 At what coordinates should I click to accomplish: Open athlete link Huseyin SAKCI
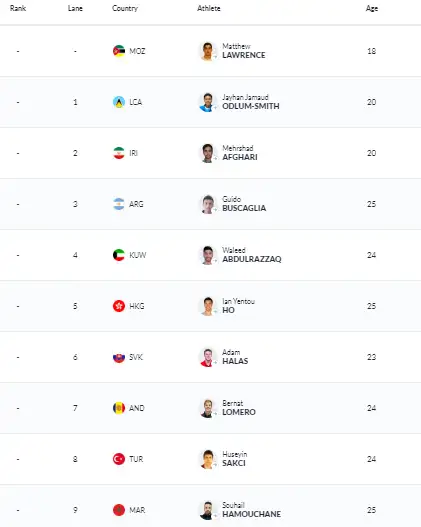[235, 459]
